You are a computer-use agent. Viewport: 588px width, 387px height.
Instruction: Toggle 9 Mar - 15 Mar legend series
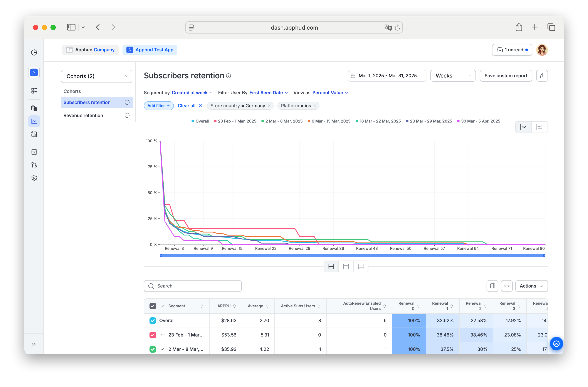click(x=329, y=121)
